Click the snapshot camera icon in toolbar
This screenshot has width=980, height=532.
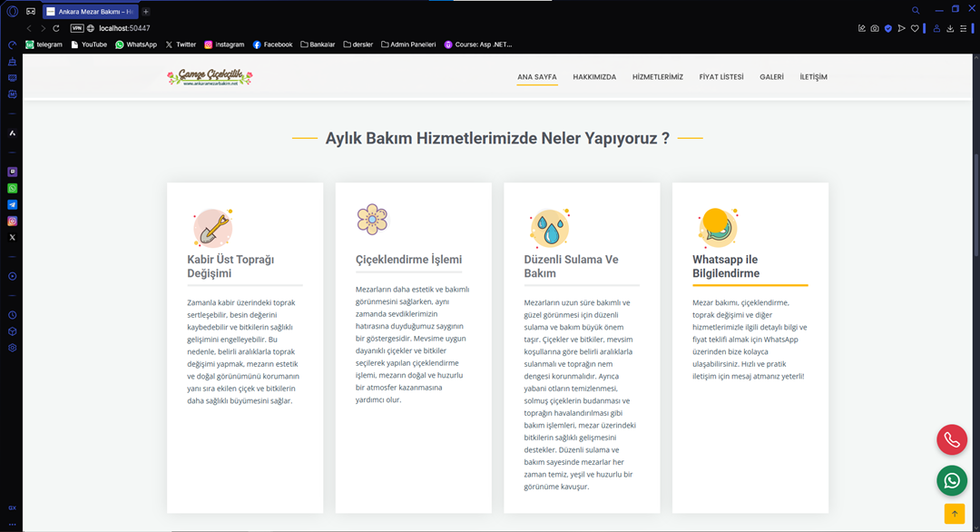tap(874, 28)
